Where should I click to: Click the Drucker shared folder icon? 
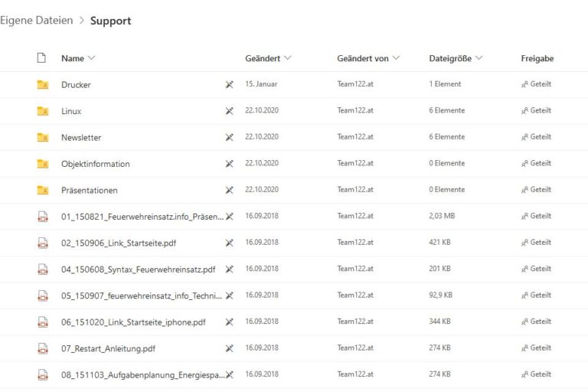pos(43,85)
